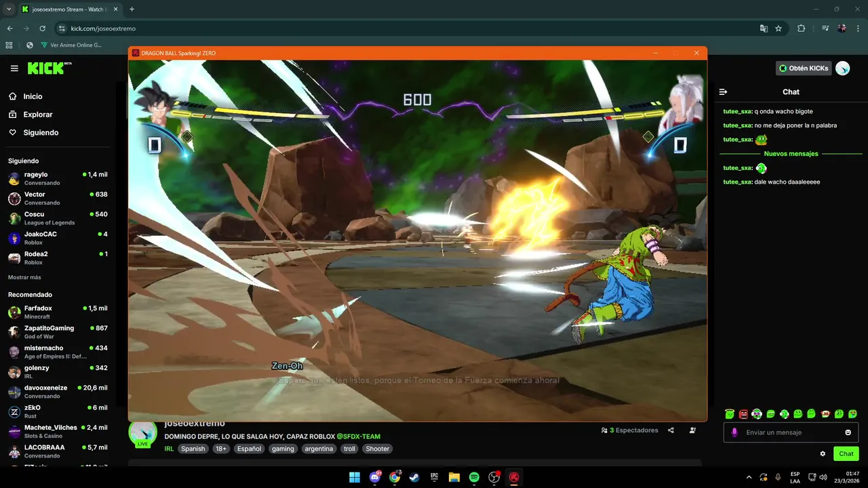Open the Chrome apps grid shortcut
Image resolution: width=868 pixels, height=488 pixels.
coord(9,45)
